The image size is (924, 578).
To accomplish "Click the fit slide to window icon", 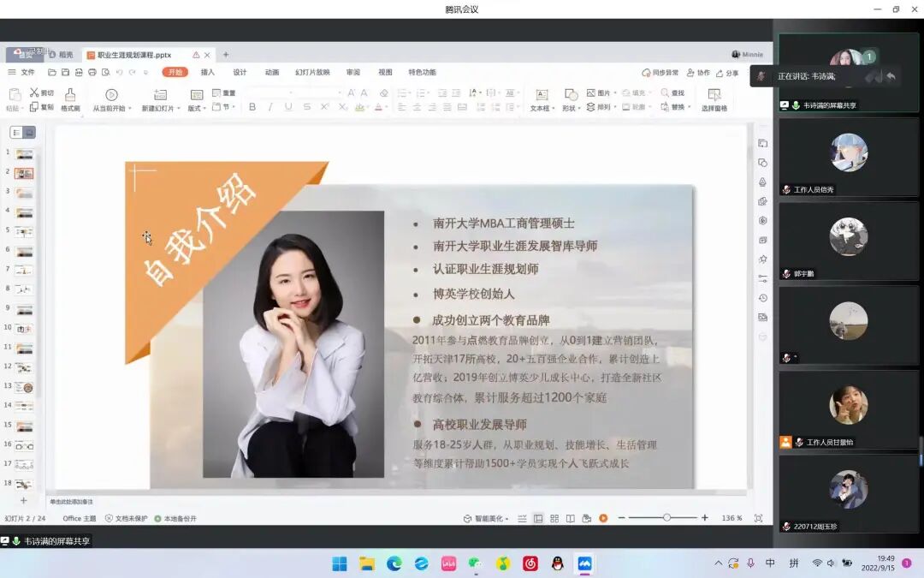I will click(758, 518).
